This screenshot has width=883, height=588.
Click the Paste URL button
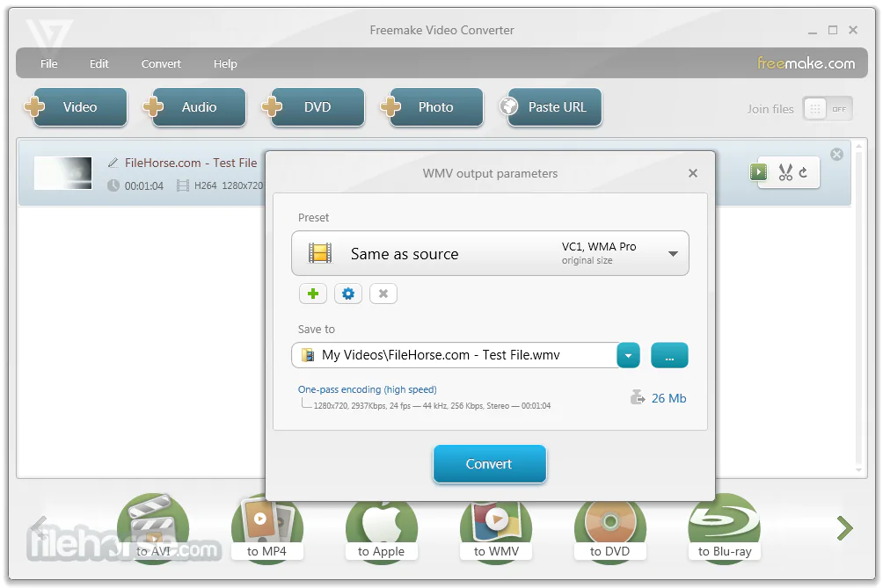point(555,107)
